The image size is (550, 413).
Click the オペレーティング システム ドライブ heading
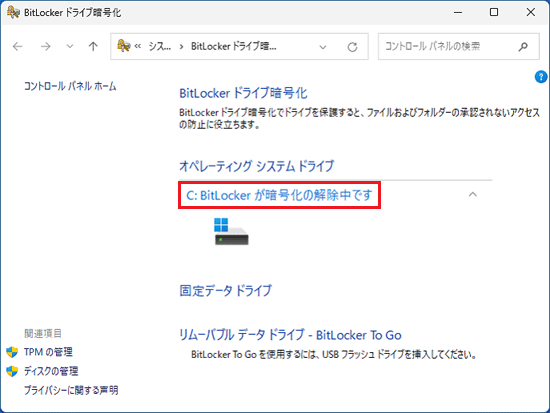click(256, 166)
